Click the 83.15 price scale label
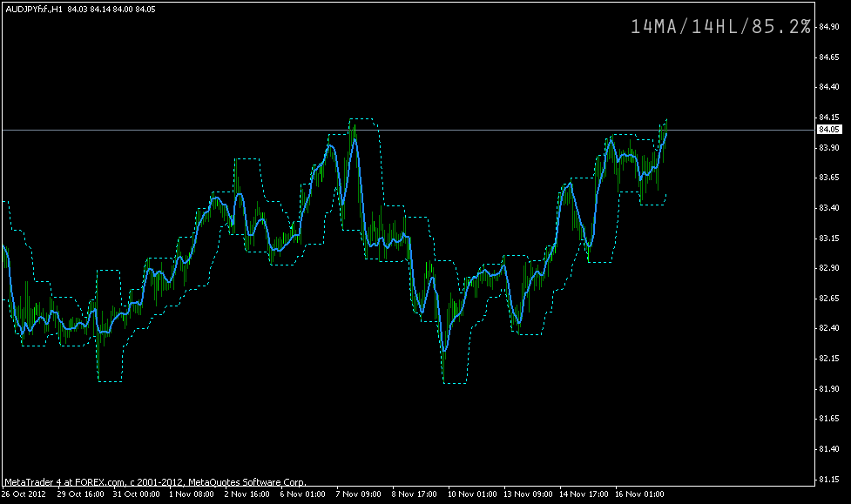 [828, 239]
